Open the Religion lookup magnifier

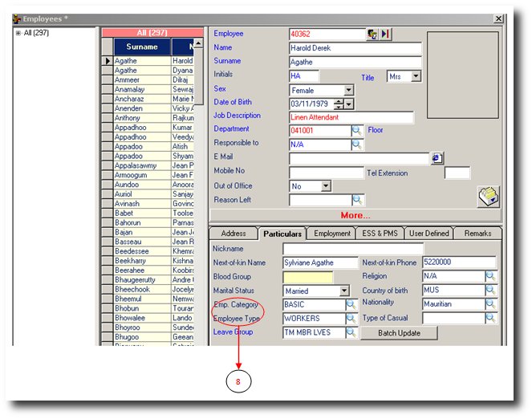[490, 276]
